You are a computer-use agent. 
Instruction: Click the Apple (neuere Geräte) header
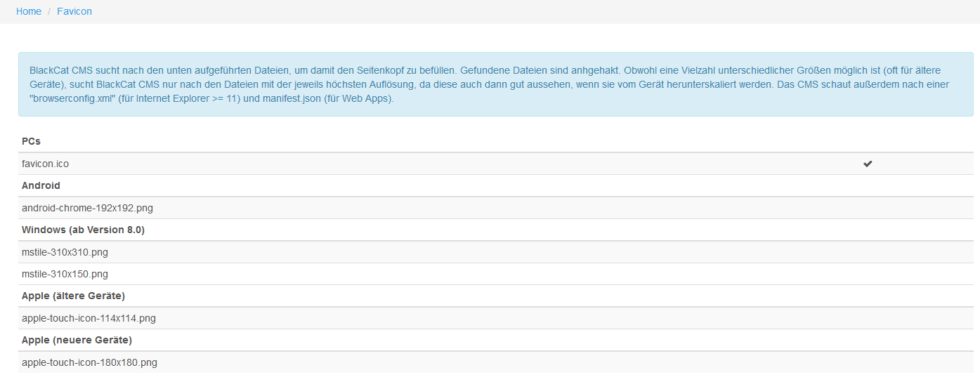click(77, 340)
